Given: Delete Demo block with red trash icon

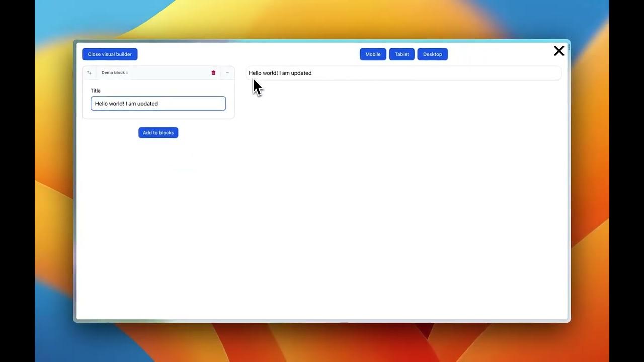Looking at the screenshot, I should pos(213,73).
